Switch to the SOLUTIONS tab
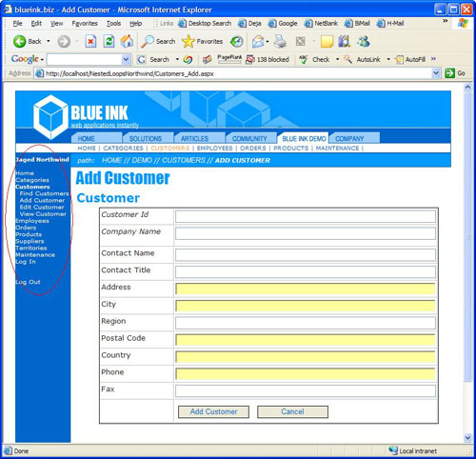The width and height of the screenshot is (476, 459). tap(146, 139)
